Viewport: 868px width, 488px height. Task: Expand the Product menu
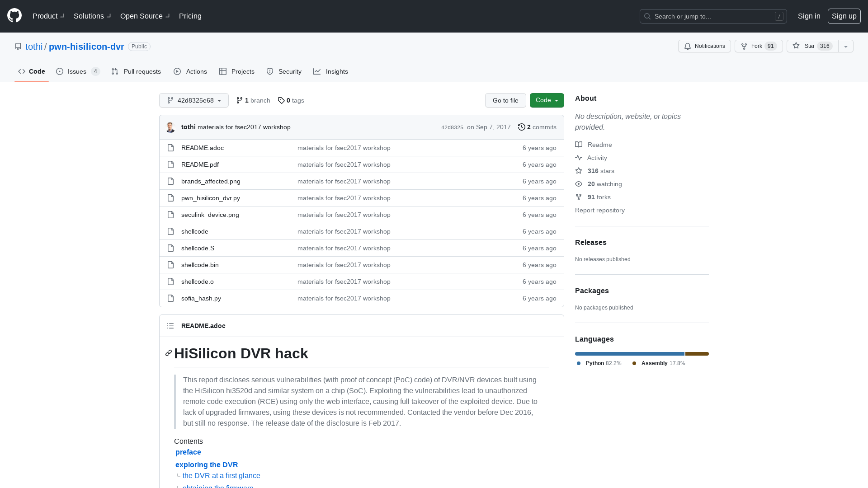[48, 16]
